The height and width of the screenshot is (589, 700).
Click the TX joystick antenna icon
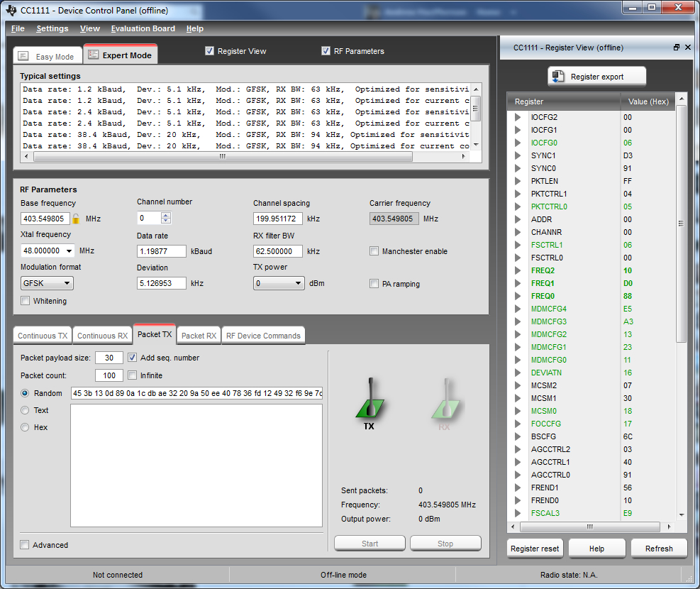click(370, 398)
